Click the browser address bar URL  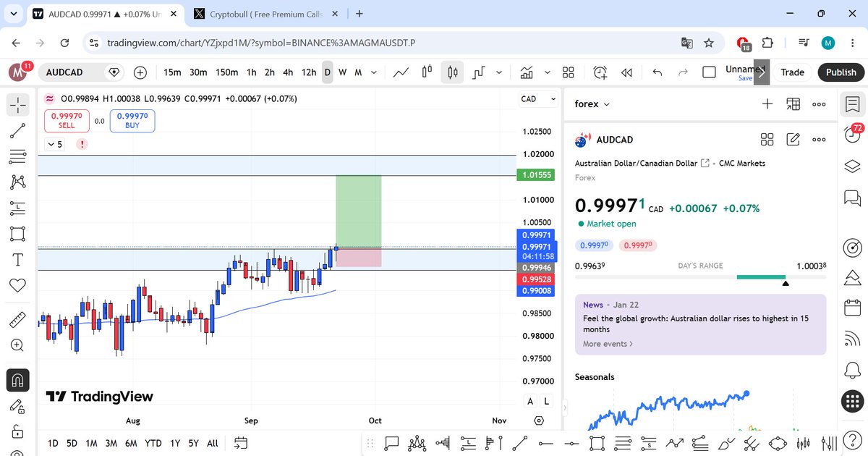coord(261,43)
